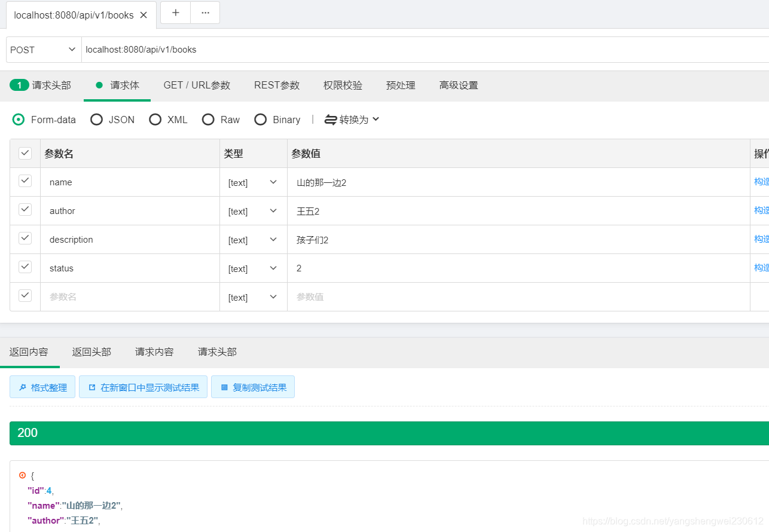Click the "name" key in JSON response
769x532 pixels.
[43, 506]
